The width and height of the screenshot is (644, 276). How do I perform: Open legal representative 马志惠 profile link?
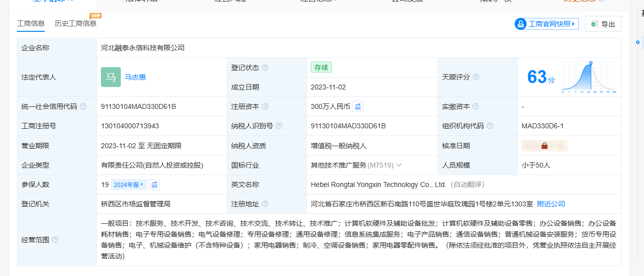click(x=135, y=77)
